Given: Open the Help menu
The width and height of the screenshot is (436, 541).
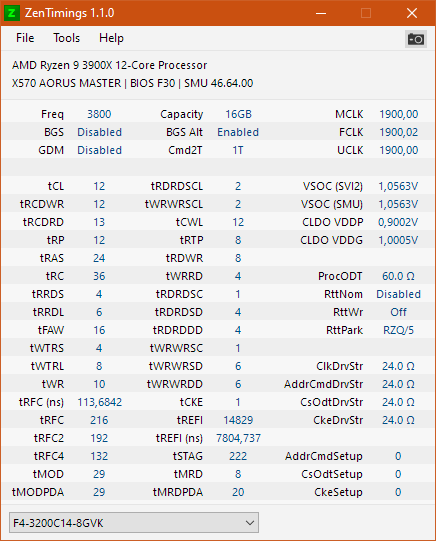Looking at the screenshot, I should coord(111,38).
